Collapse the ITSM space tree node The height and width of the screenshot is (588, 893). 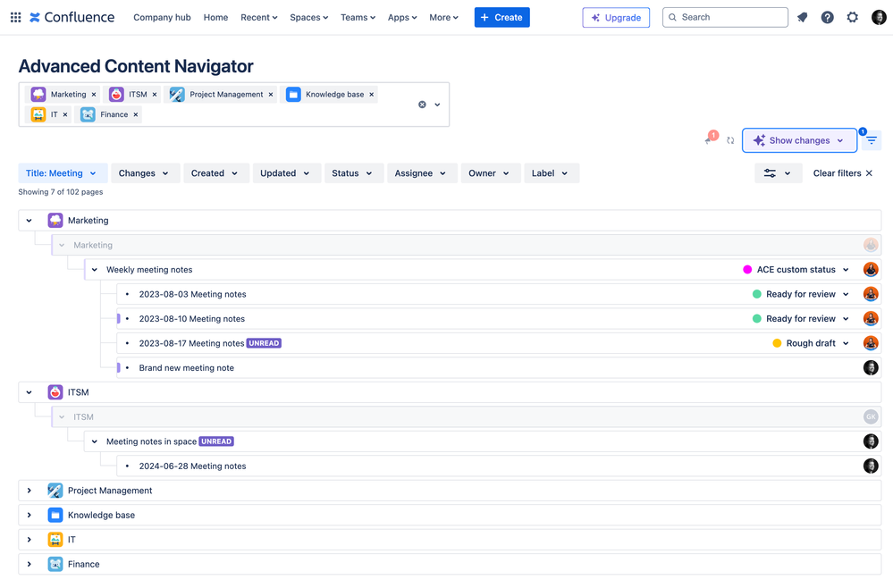[x=29, y=392]
